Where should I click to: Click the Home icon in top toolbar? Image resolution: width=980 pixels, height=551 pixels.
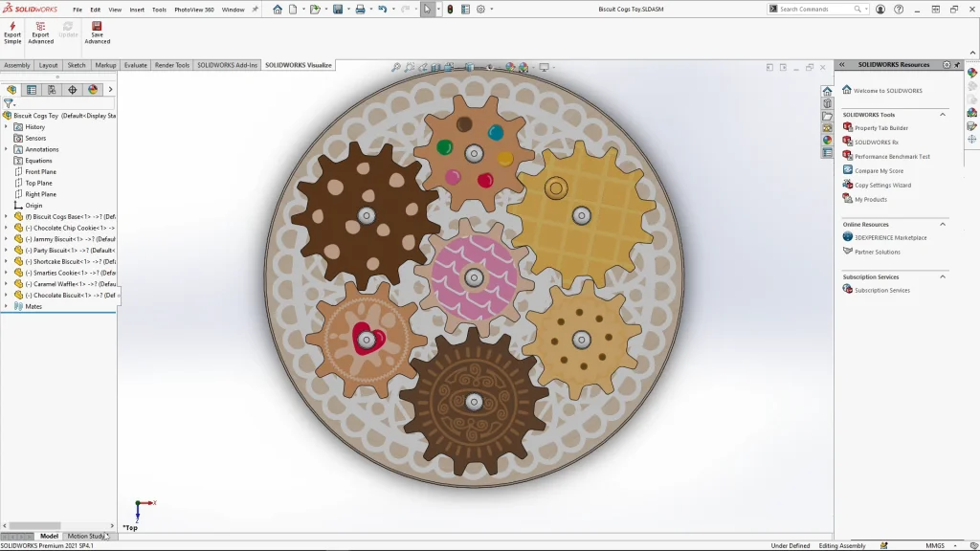click(x=278, y=10)
